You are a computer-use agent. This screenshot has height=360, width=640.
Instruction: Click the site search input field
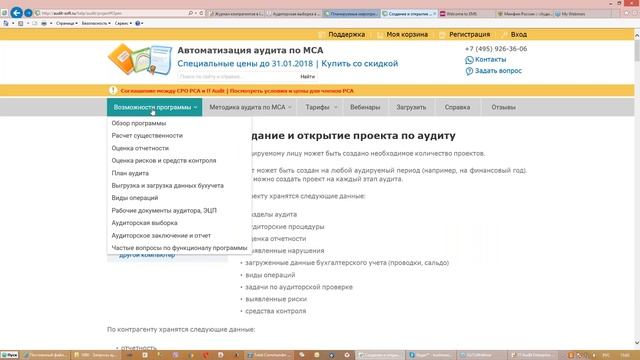[237, 76]
